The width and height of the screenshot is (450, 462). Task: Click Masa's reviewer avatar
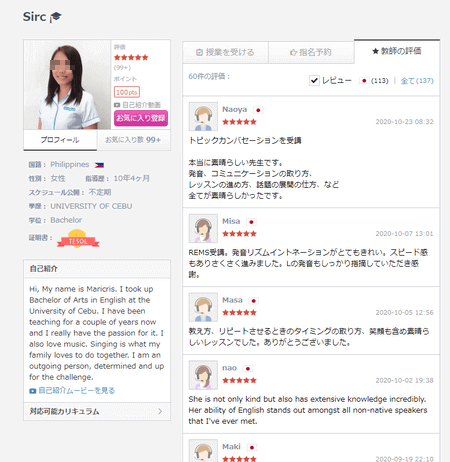tap(203, 307)
